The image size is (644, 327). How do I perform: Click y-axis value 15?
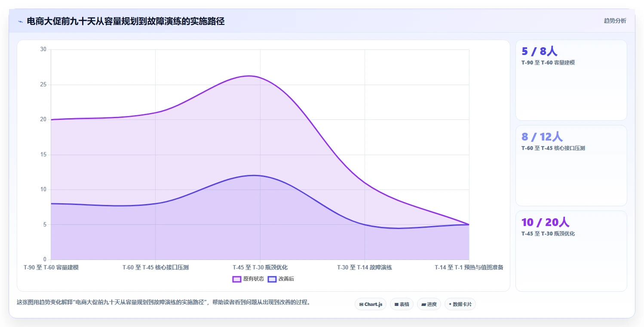coord(43,155)
